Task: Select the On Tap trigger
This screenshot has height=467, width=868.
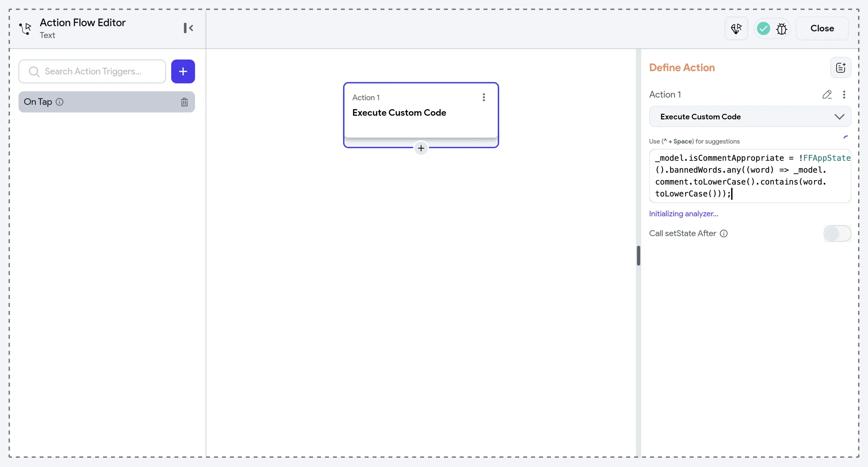Action: 106,102
